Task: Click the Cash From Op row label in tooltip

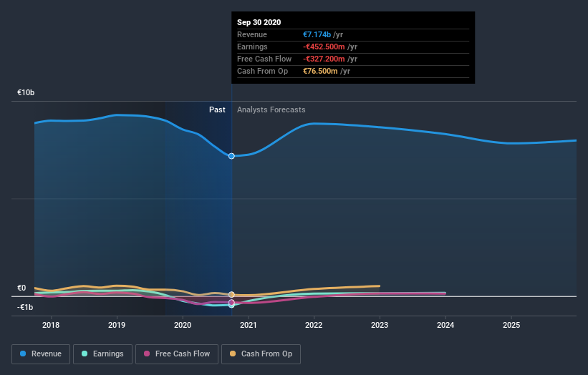Action: 263,71
